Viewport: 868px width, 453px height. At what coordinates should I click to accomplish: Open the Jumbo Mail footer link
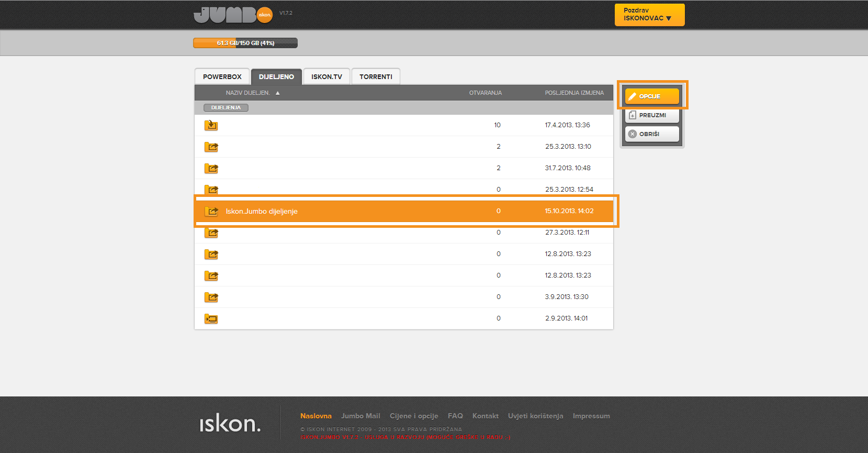point(360,416)
